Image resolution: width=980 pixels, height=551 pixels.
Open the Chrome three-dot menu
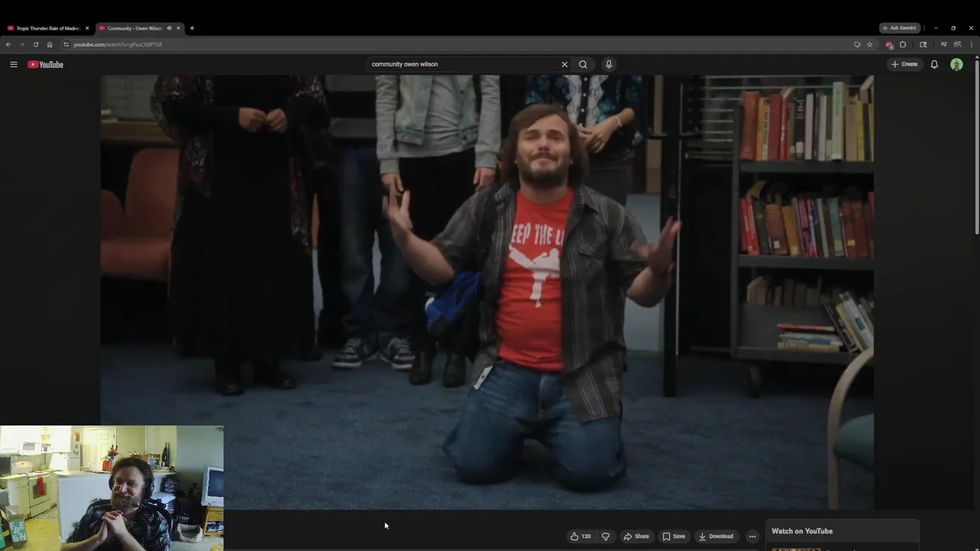(x=972, y=44)
